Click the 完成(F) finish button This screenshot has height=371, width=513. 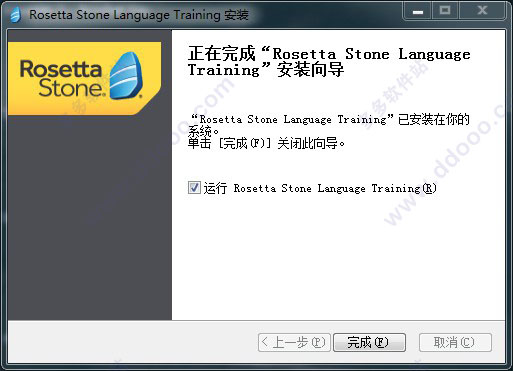point(369,342)
